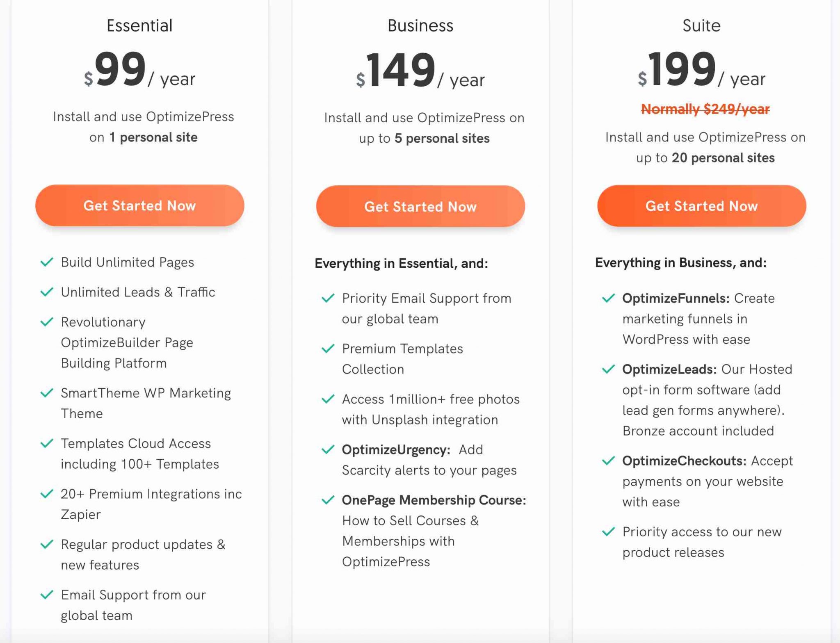This screenshot has height=643, width=840.
Task: Click Get Started Now under Business plan
Action: [420, 206]
